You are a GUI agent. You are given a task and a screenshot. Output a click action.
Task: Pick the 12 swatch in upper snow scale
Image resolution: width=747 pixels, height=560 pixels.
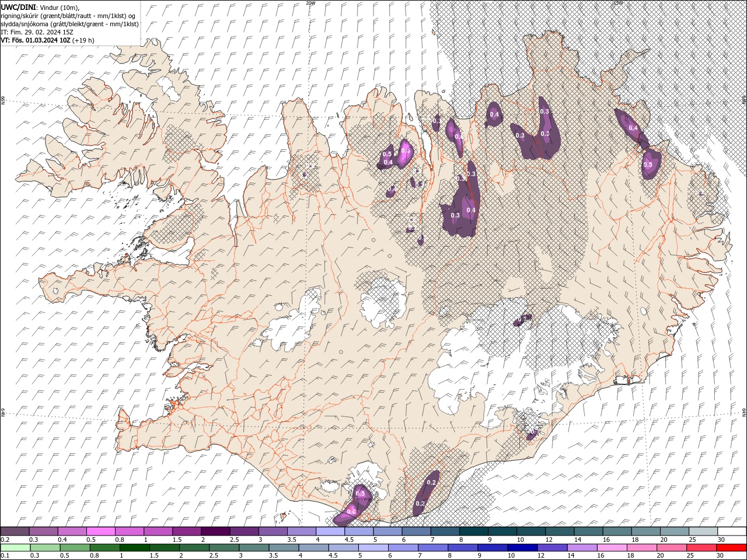[x=559, y=531]
